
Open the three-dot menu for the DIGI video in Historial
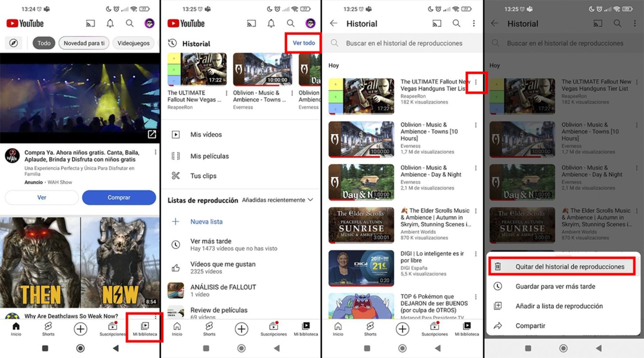(476, 254)
